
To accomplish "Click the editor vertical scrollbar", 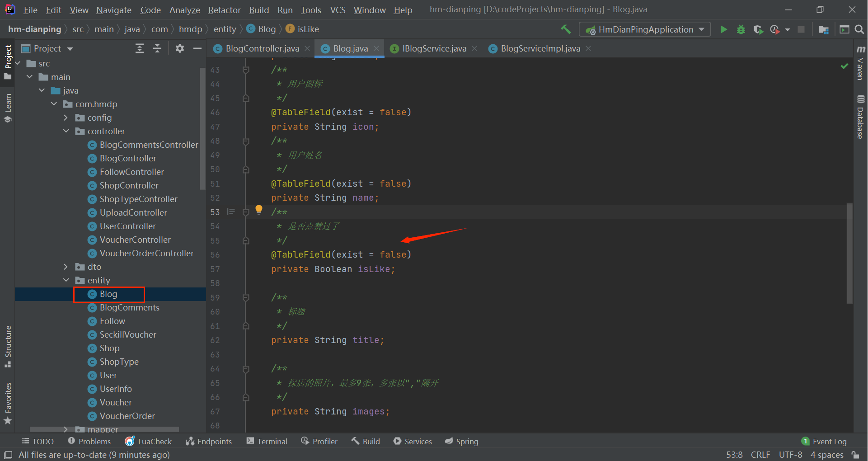I will [850, 253].
